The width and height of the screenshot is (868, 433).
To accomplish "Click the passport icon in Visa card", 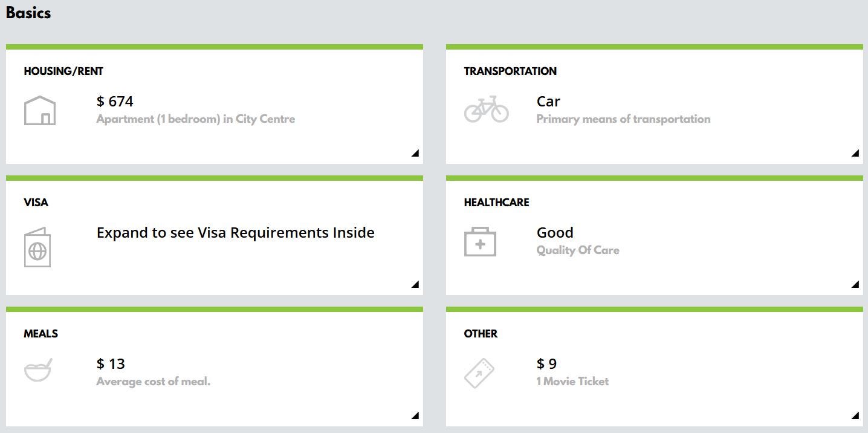I will (37, 247).
